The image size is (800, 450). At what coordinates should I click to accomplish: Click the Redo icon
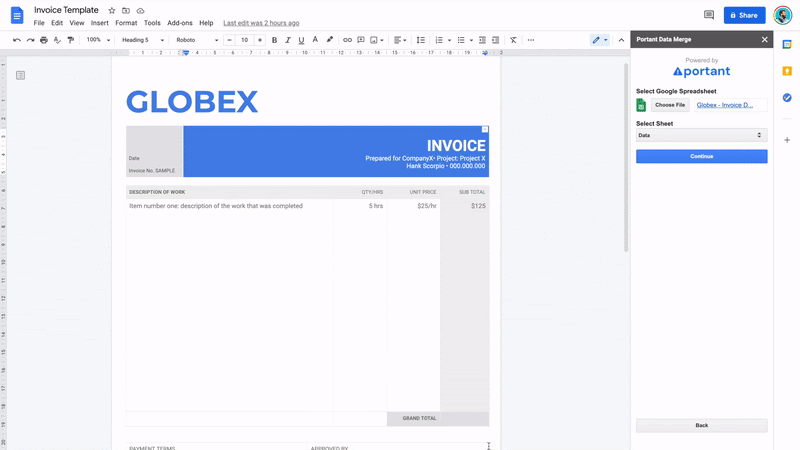(31, 40)
